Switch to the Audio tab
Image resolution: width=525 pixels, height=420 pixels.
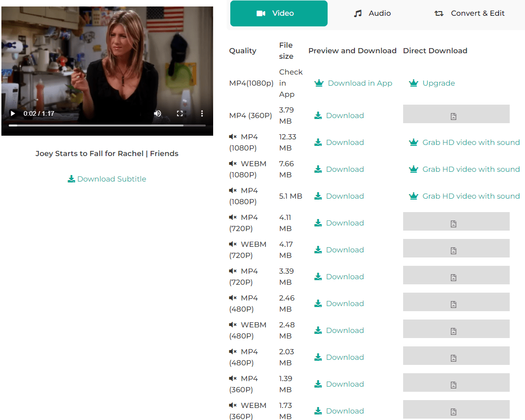pyautogui.click(x=372, y=13)
